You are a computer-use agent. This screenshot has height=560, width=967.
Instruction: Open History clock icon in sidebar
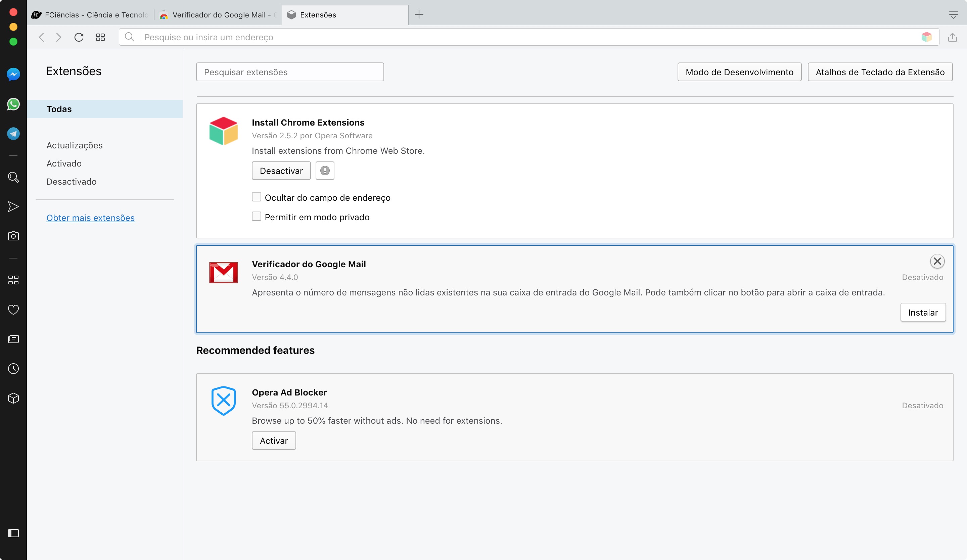(x=13, y=369)
